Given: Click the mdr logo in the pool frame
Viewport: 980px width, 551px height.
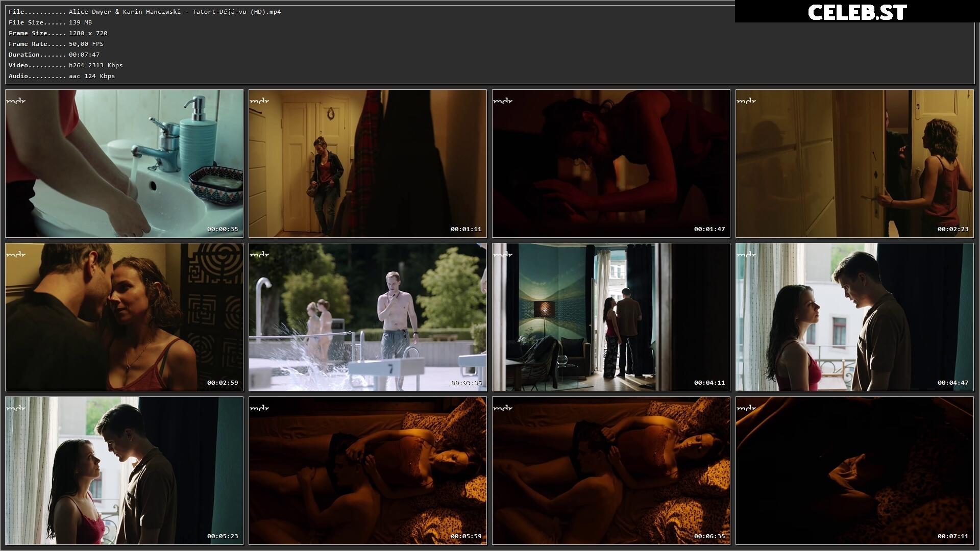Looking at the screenshot, I should 259,255.
